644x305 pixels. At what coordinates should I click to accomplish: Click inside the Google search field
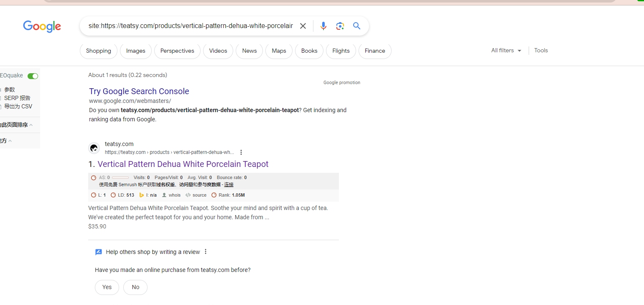coord(190,26)
